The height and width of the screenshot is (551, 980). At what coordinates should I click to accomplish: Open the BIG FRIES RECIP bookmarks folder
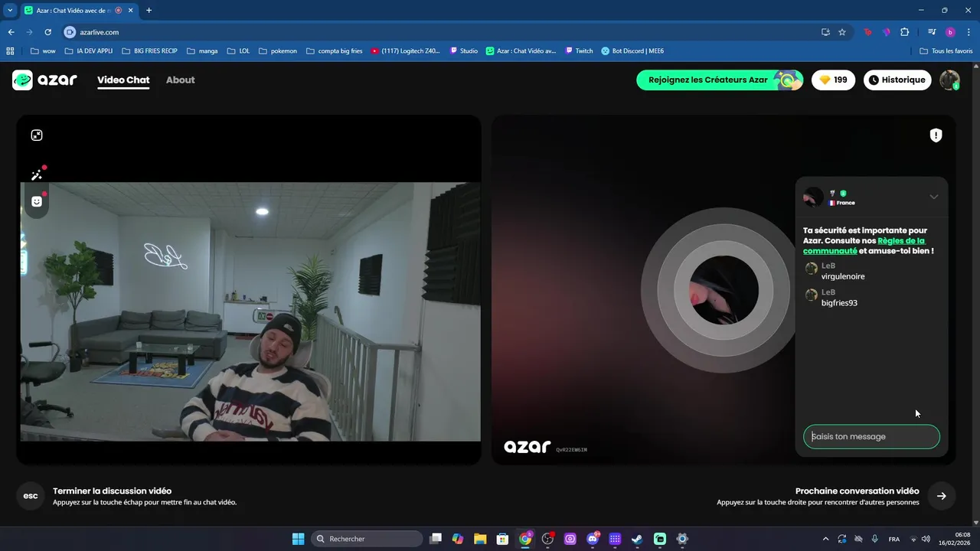pyautogui.click(x=149, y=51)
